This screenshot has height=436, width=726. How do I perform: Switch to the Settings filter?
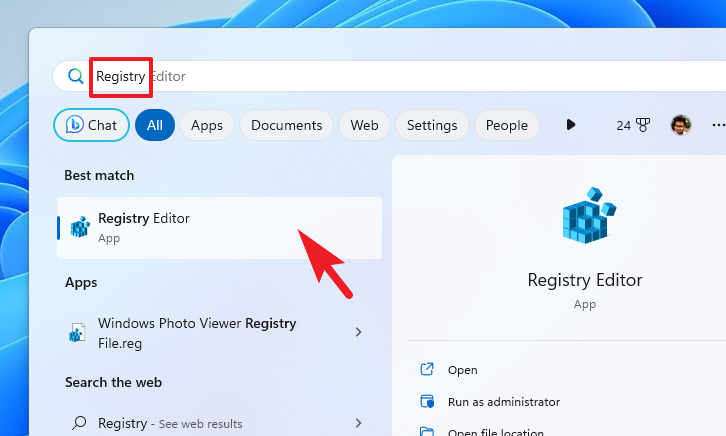pos(432,125)
